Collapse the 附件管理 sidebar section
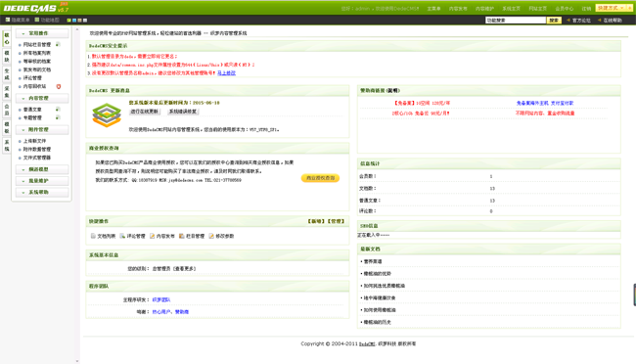The width and height of the screenshot is (636, 364). [42, 130]
